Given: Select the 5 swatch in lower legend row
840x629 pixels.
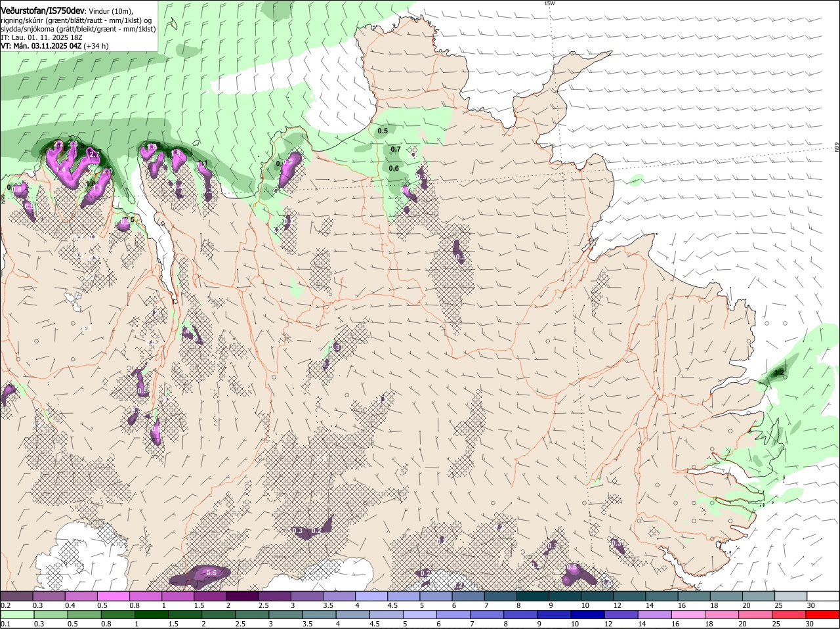Looking at the screenshot, I should (420, 614).
